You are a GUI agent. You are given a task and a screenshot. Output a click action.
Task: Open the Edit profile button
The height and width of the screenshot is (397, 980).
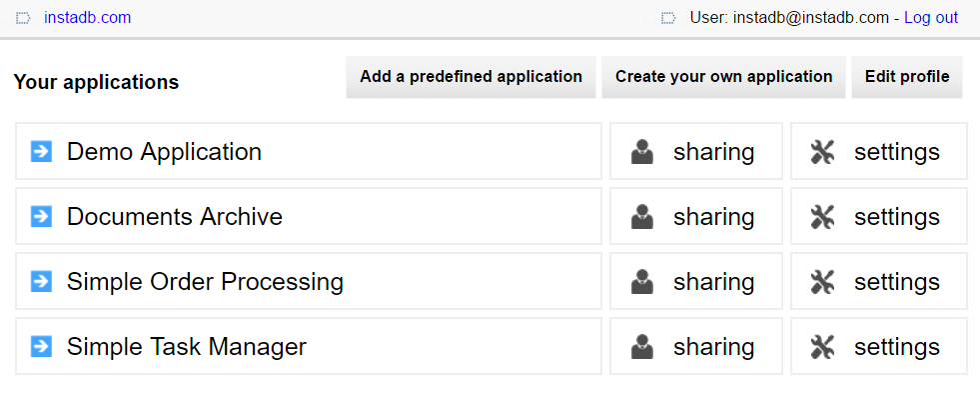(907, 77)
